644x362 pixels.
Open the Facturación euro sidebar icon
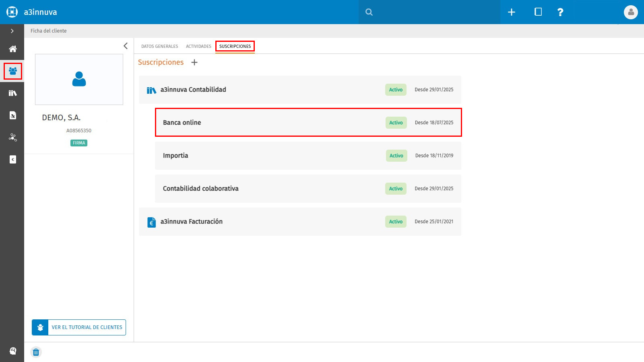[13, 160]
